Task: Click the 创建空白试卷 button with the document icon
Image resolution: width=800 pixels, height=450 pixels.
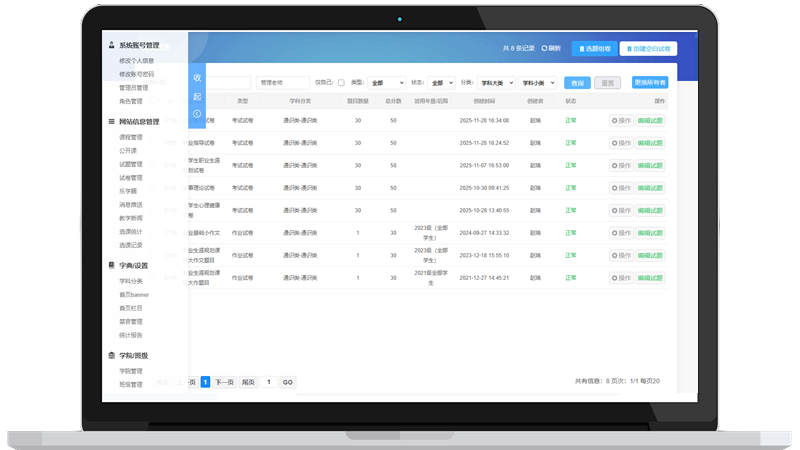Action: (648, 48)
